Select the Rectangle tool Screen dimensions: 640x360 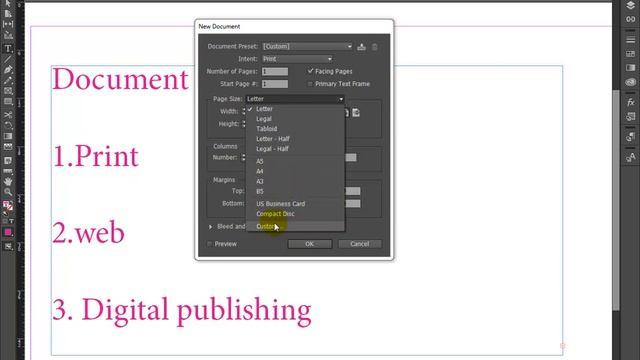8,101
